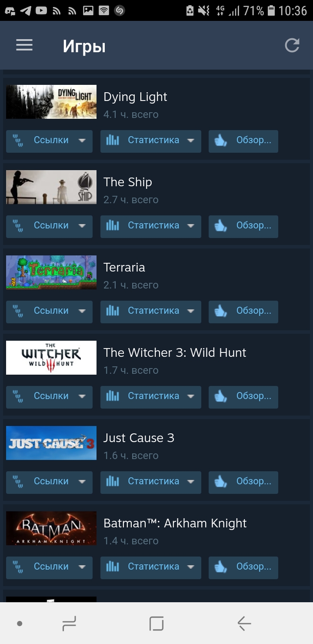Tap the statistics bar icon for The Ship
This screenshot has width=313, height=644.
click(x=113, y=225)
